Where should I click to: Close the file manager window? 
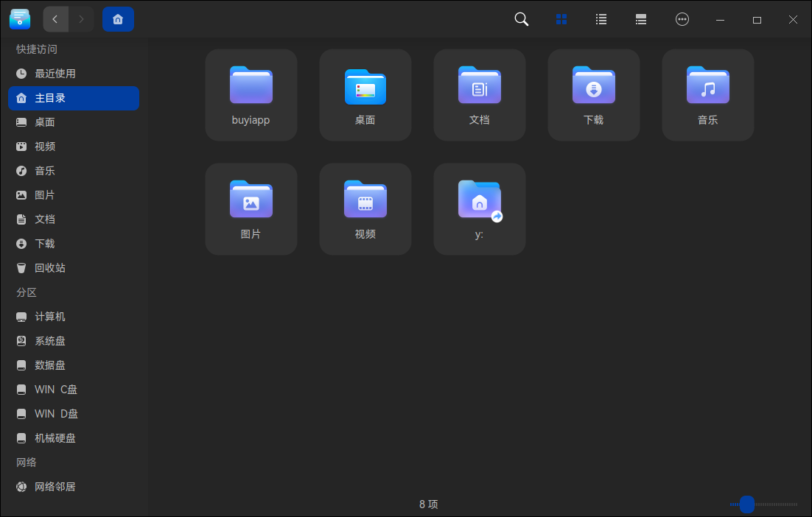pyautogui.click(x=794, y=20)
